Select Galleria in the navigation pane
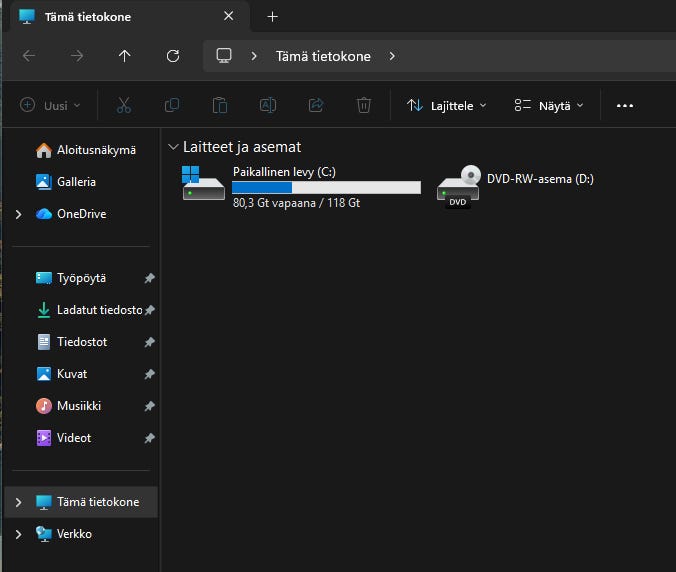 76,182
